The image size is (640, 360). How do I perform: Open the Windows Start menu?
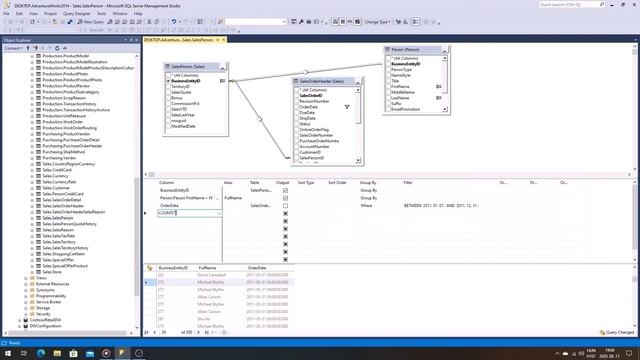click(8, 353)
